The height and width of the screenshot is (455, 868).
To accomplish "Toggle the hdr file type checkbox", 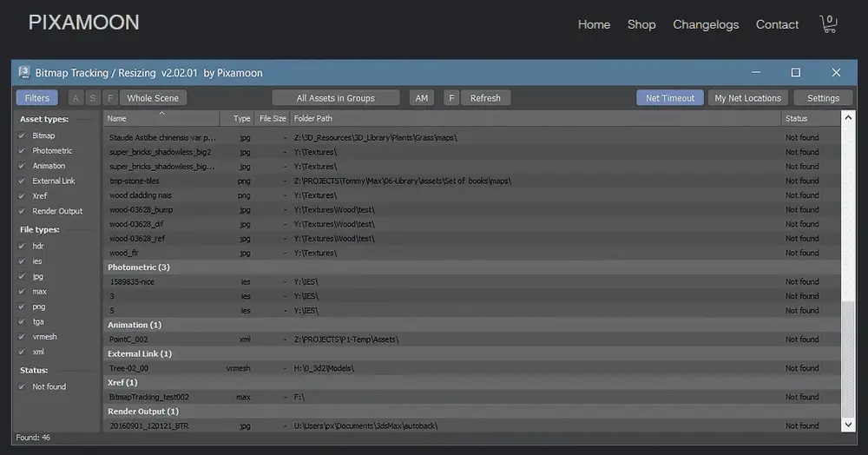I will pyautogui.click(x=22, y=246).
